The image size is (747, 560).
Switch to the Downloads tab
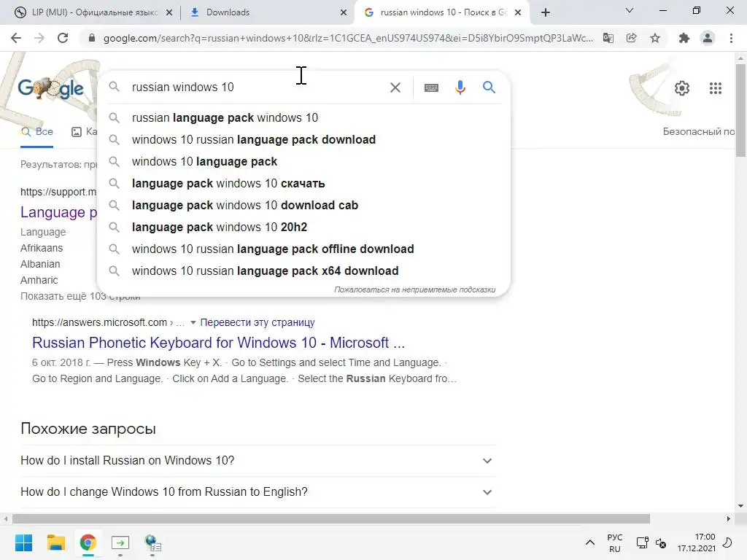point(267,12)
